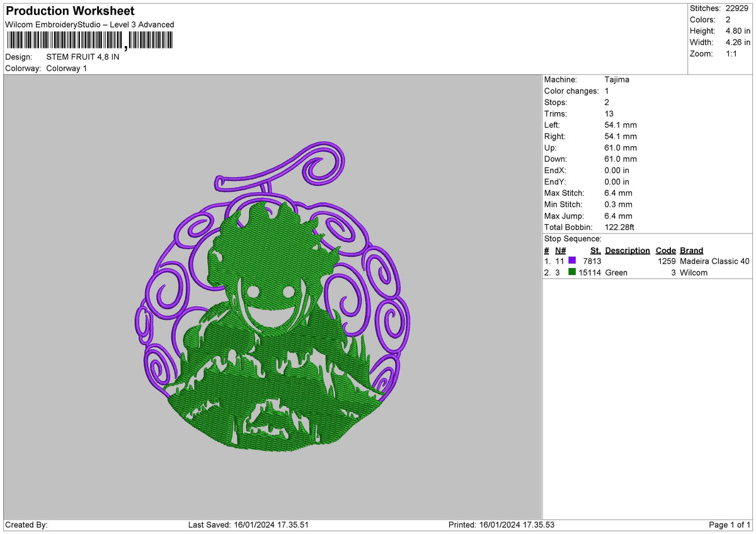The image size is (756, 534).
Task: Click the "Stop Sequence:" heading
Action: point(573,239)
